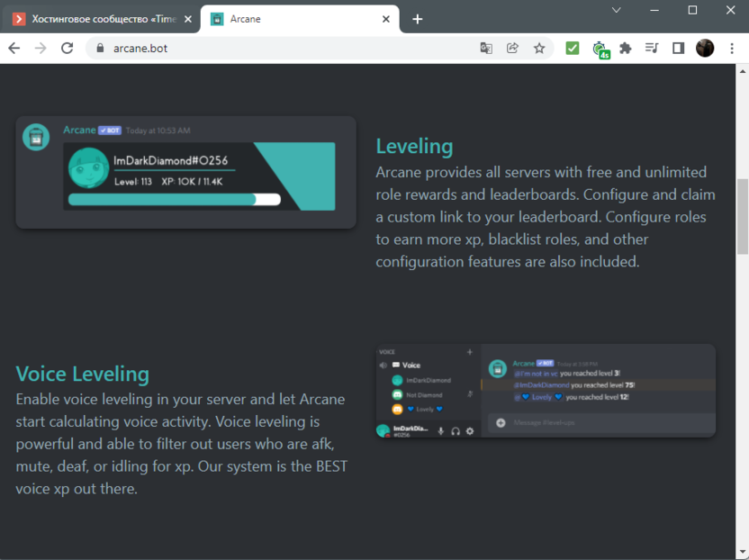Open a new browser tab
The image size is (749, 560).
(x=417, y=19)
